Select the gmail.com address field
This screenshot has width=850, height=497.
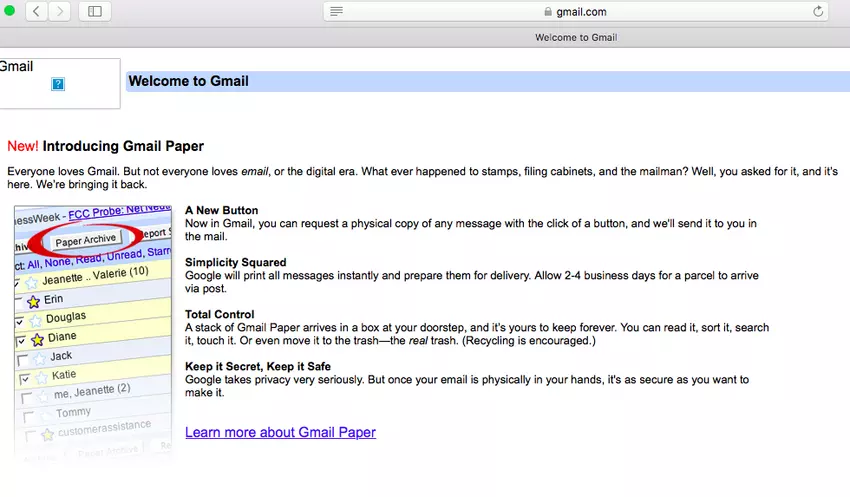[x=576, y=11]
